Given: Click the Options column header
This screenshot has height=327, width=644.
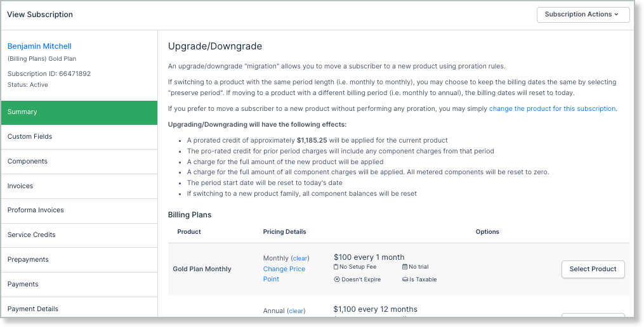Looking at the screenshot, I should pyautogui.click(x=487, y=232).
